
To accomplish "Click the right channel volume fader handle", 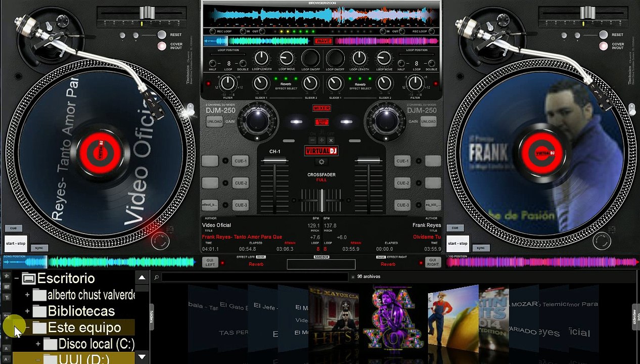I will pyautogui.click(x=368, y=161).
